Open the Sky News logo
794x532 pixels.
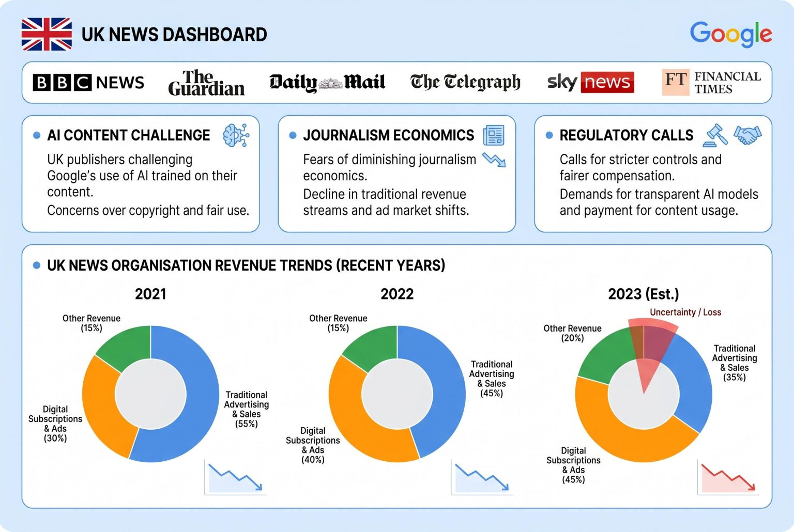pyautogui.click(x=590, y=83)
